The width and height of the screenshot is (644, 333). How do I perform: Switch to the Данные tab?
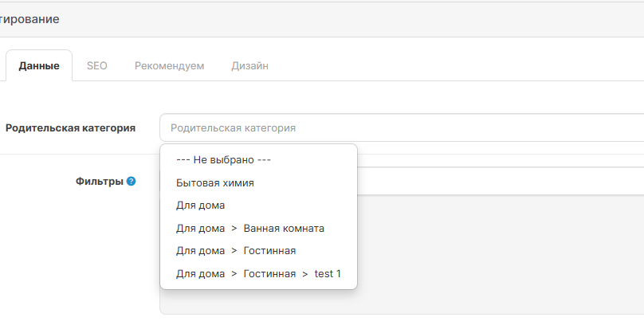coord(39,66)
